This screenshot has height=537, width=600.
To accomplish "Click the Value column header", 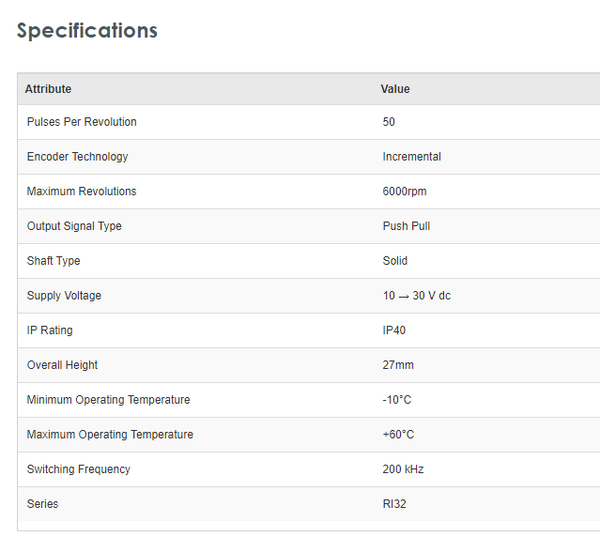I will pyautogui.click(x=395, y=89).
